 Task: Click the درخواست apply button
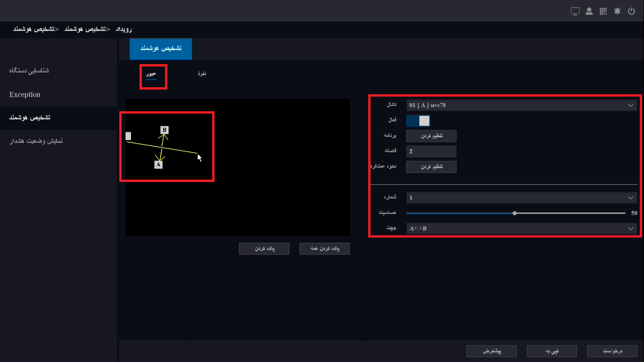(612, 352)
